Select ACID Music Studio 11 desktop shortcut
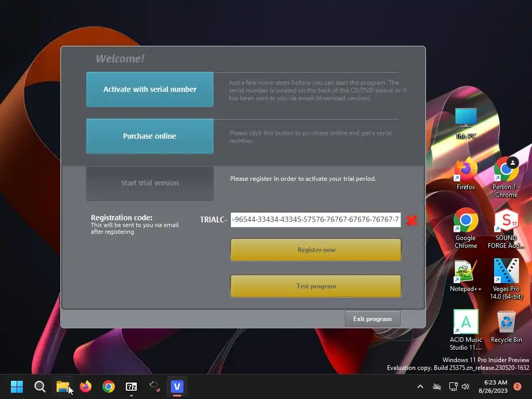Image resolution: width=532 pixels, height=399 pixels. pos(466,330)
